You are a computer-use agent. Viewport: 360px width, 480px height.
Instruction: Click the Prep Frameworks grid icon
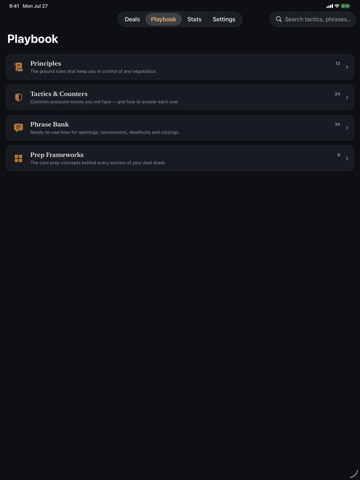click(x=19, y=158)
